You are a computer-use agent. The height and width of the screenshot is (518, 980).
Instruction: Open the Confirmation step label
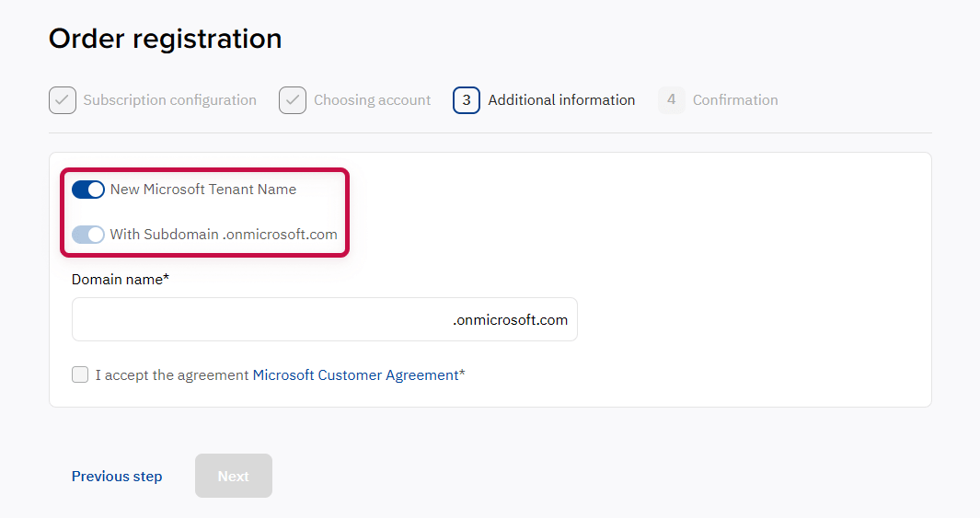click(735, 100)
